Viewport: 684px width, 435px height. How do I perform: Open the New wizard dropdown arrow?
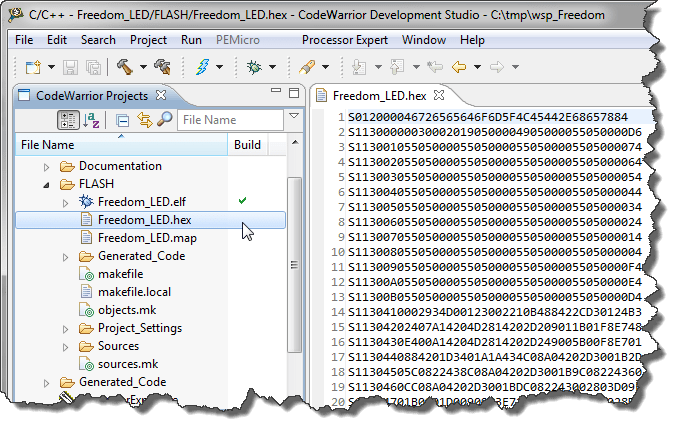coord(51,67)
